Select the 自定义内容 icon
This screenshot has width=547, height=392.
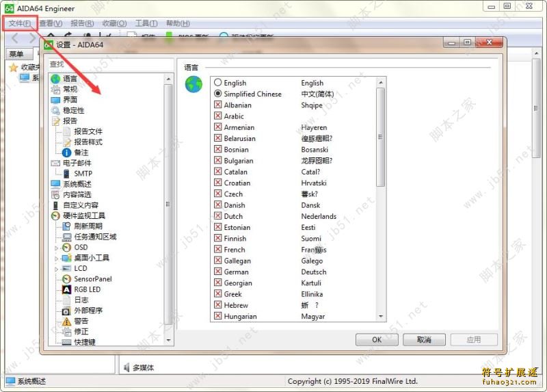click(56, 205)
